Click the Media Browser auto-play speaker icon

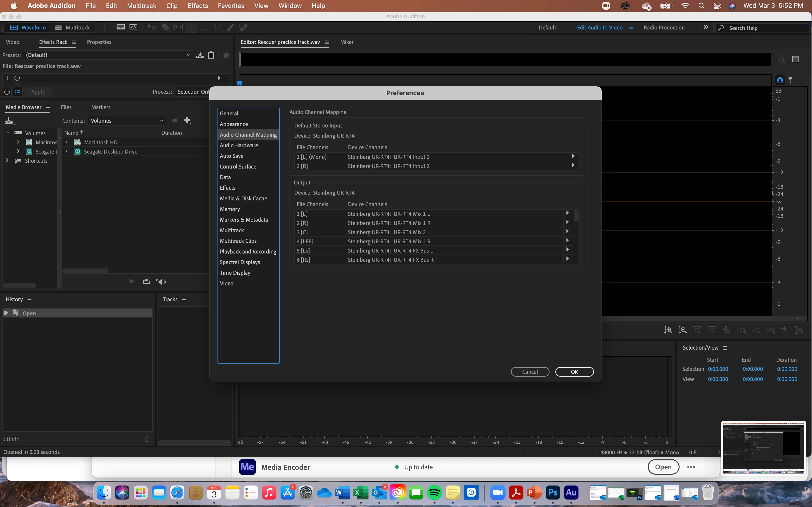[x=161, y=282]
